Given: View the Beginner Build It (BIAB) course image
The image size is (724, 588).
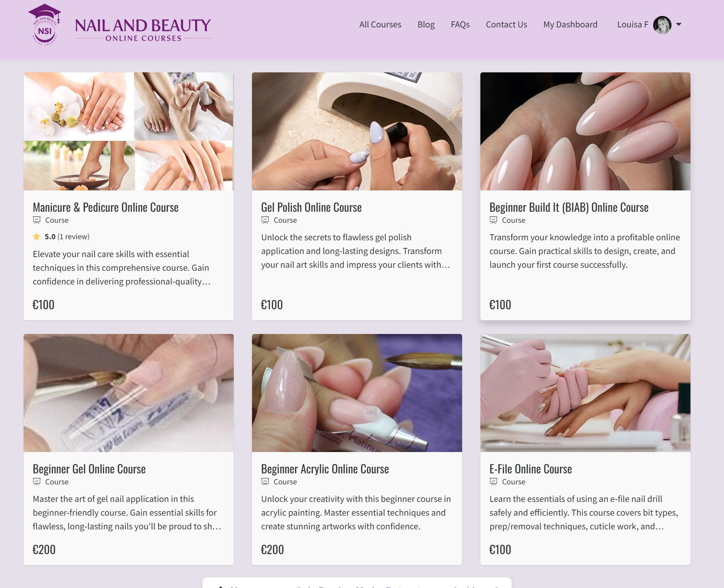Looking at the screenshot, I should (585, 131).
